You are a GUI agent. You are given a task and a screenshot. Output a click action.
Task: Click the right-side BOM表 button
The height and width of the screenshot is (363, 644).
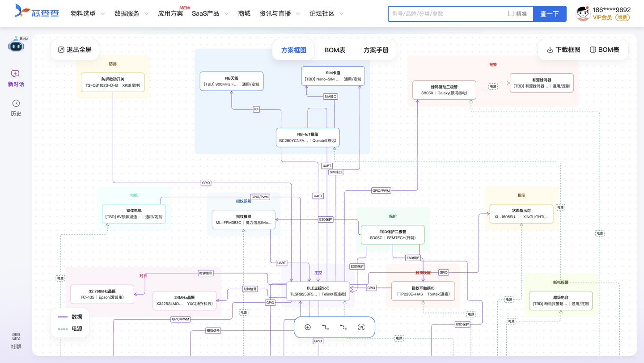pos(604,50)
